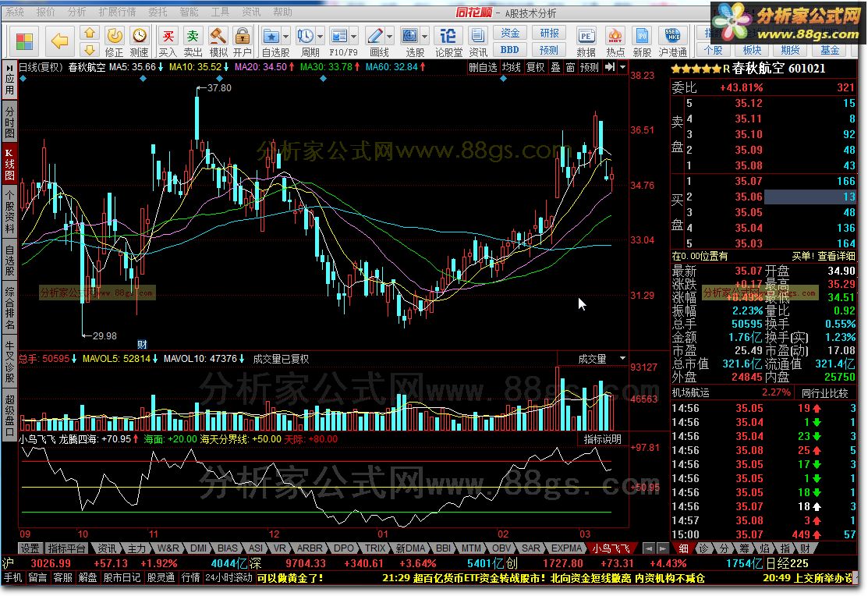Open the 数据 PE data icon
This screenshot has width=868, height=596.
(x=586, y=41)
